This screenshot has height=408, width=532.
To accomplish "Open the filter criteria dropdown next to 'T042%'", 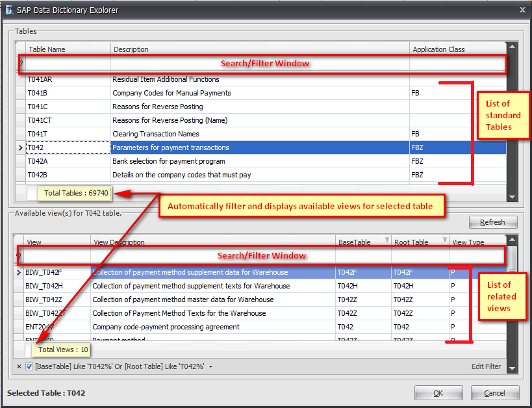I will point(212,366).
